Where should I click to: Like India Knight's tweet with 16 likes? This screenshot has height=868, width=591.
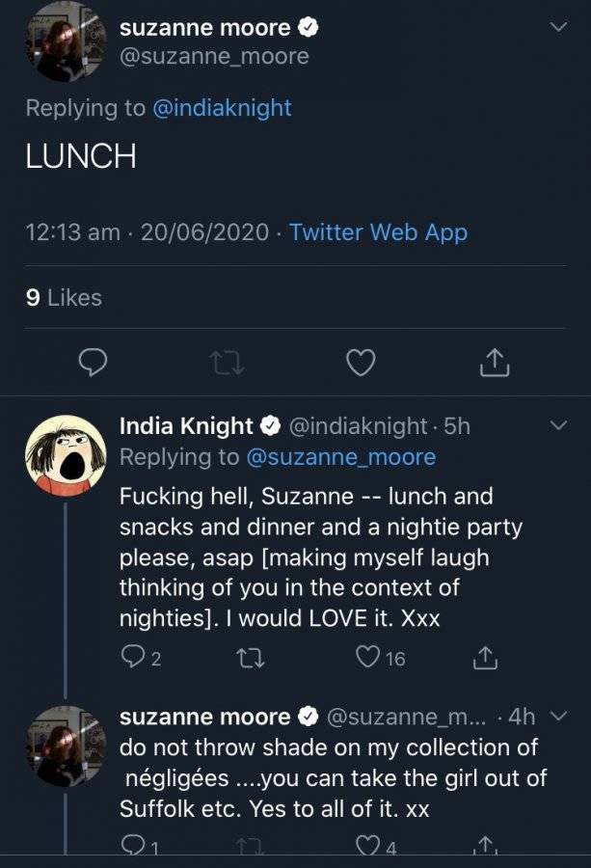pyautogui.click(x=367, y=657)
